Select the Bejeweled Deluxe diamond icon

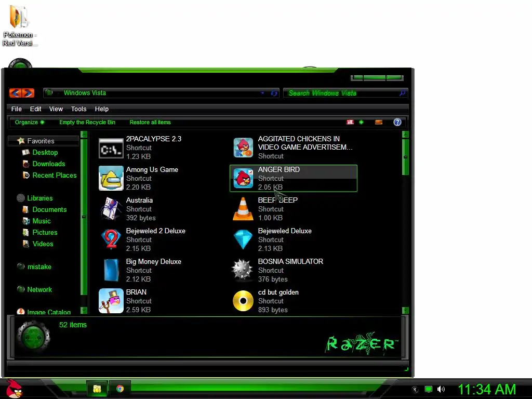click(243, 239)
